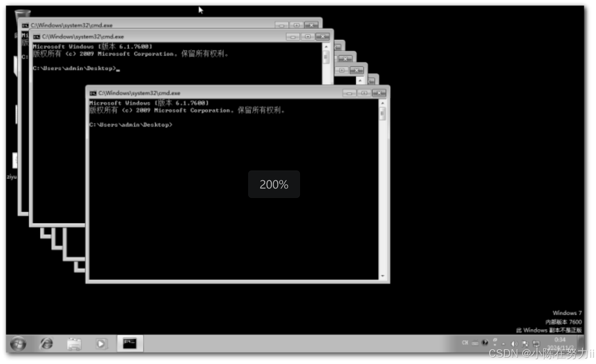Open the Action Center flag icon

pyautogui.click(x=525, y=344)
